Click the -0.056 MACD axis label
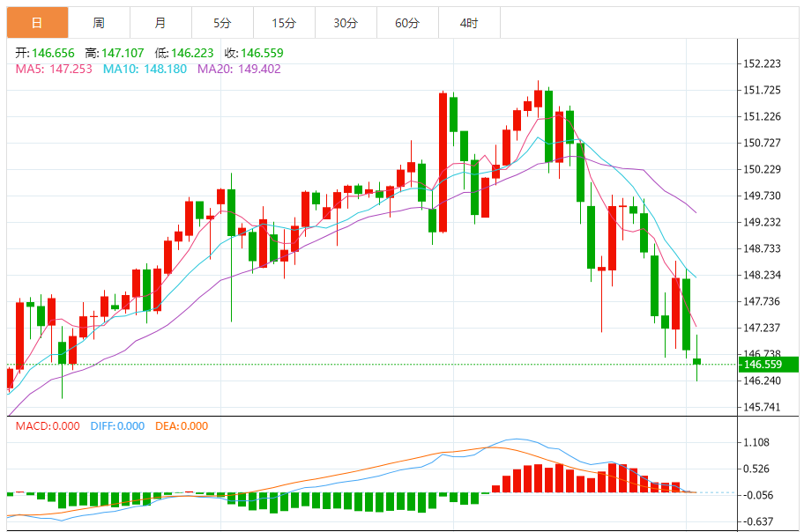 point(758,495)
